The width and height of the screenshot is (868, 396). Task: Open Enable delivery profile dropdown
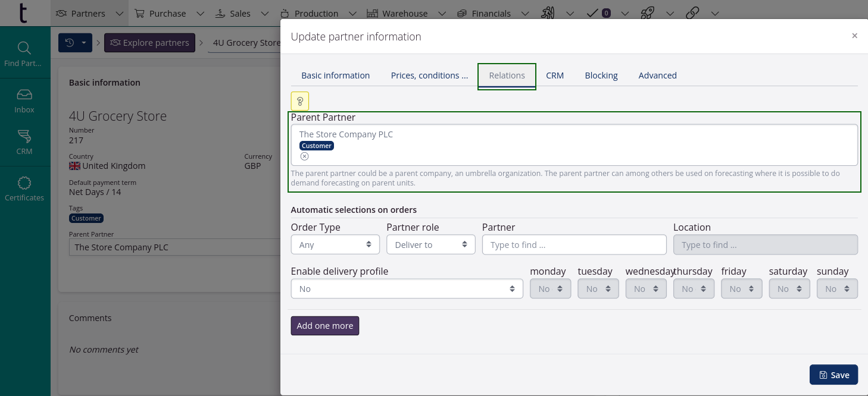pos(407,288)
